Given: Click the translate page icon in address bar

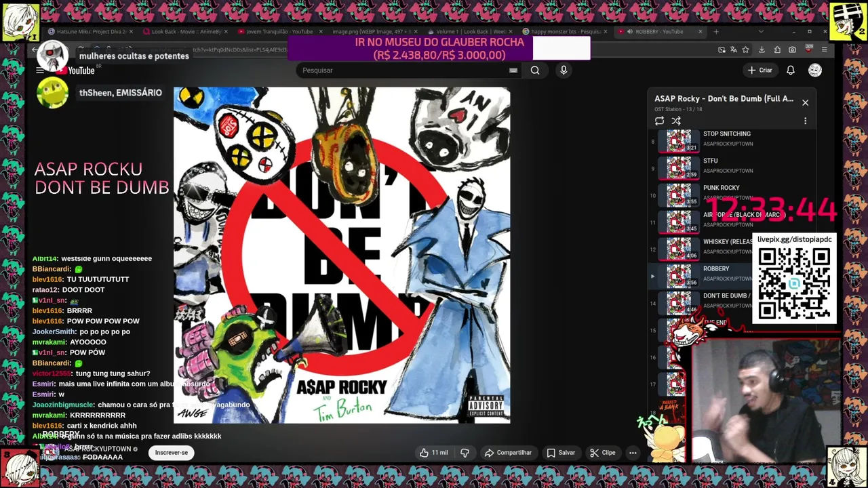Looking at the screenshot, I should pos(734,49).
